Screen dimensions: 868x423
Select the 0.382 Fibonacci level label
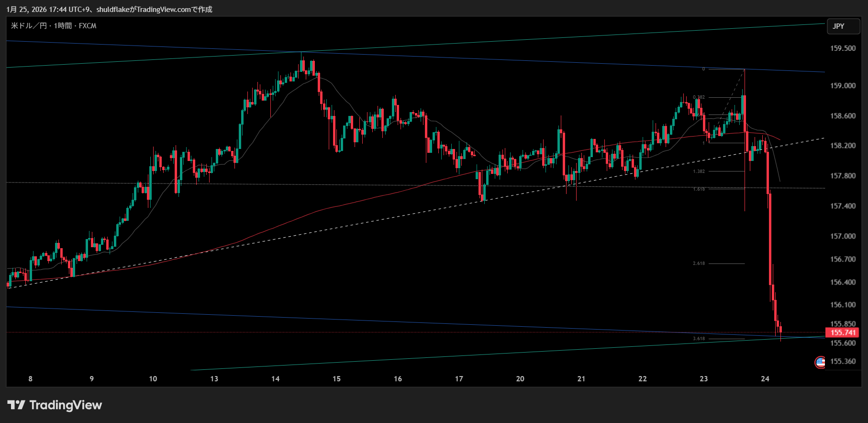coord(699,97)
